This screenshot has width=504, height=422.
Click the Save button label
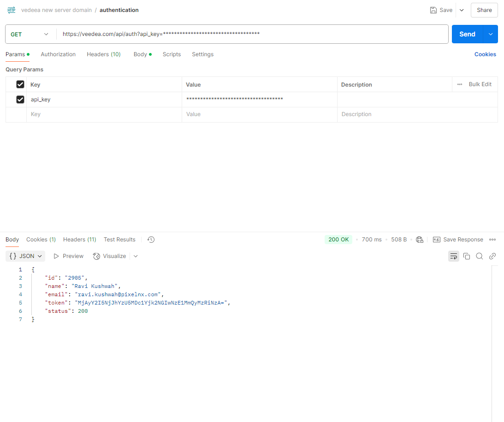coord(446,10)
